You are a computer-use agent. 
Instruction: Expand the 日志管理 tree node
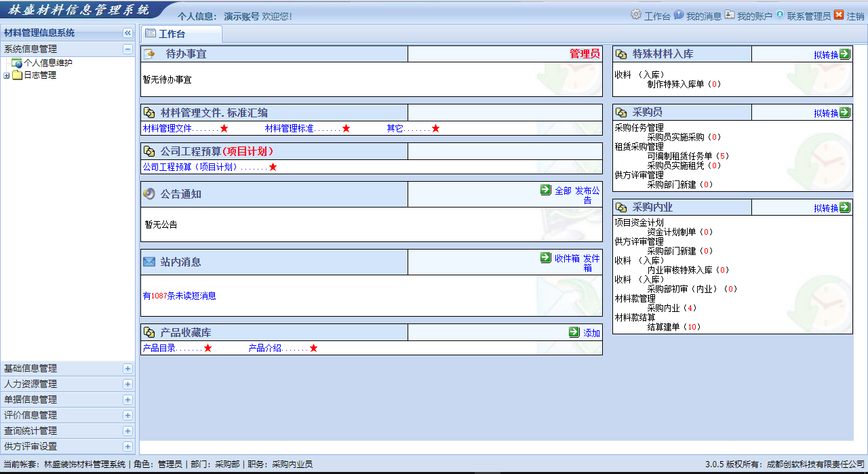pyautogui.click(x=7, y=75)
